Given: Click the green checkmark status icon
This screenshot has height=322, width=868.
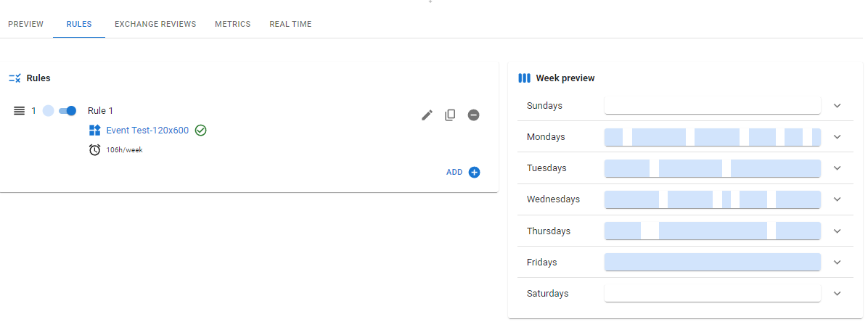Looking at the screenshot, I should pos(201,131).
